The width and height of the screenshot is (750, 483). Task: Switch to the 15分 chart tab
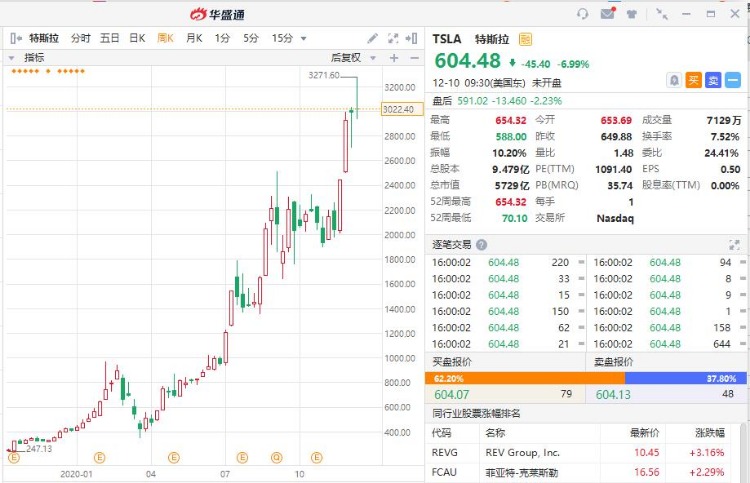pos(282,38)
